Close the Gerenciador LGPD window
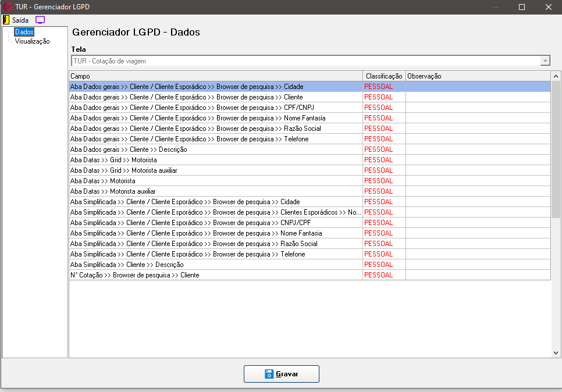562x392 pixels. click(x=549, y=7)
